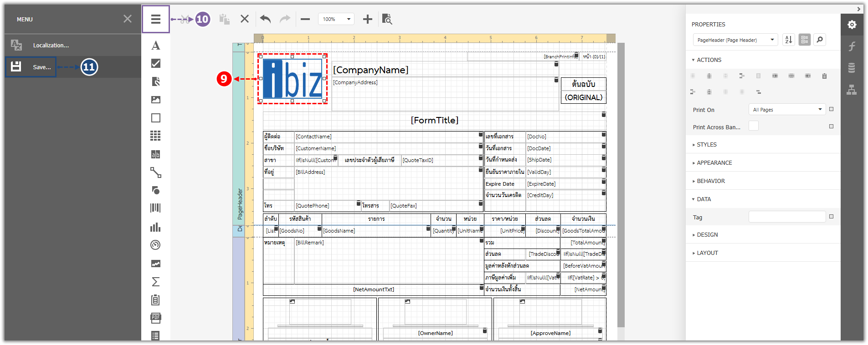Toggle alphabetical sort of properties
The image size is (868, 345).
click(x=788, y=40)
